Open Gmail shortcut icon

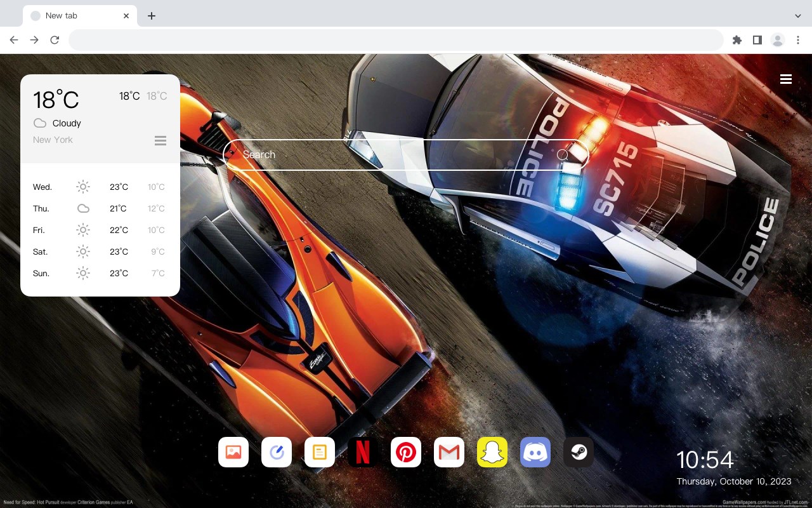pos(449,452)
